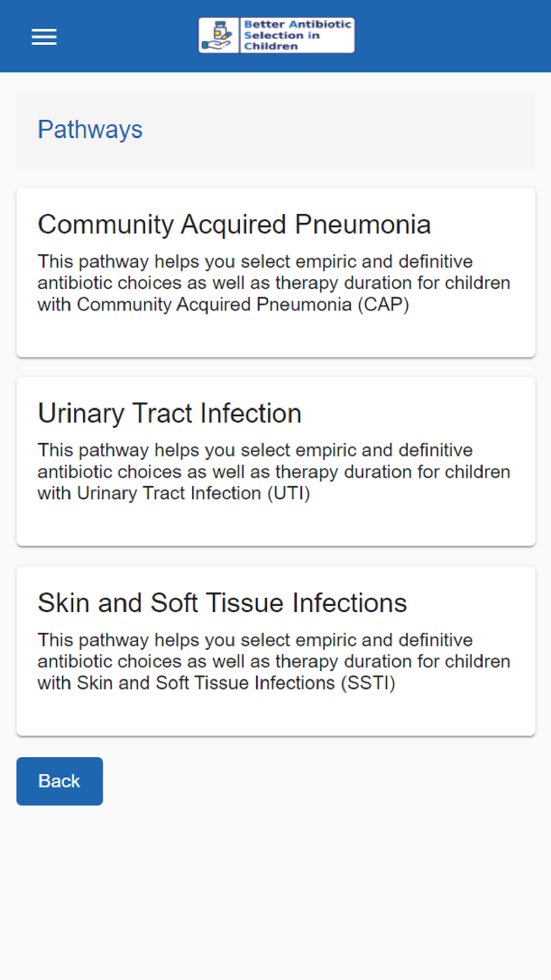Viewport: 551px width, 980px height.
Task: Click the empty page area below Back button
Action: tap(275, 893)
